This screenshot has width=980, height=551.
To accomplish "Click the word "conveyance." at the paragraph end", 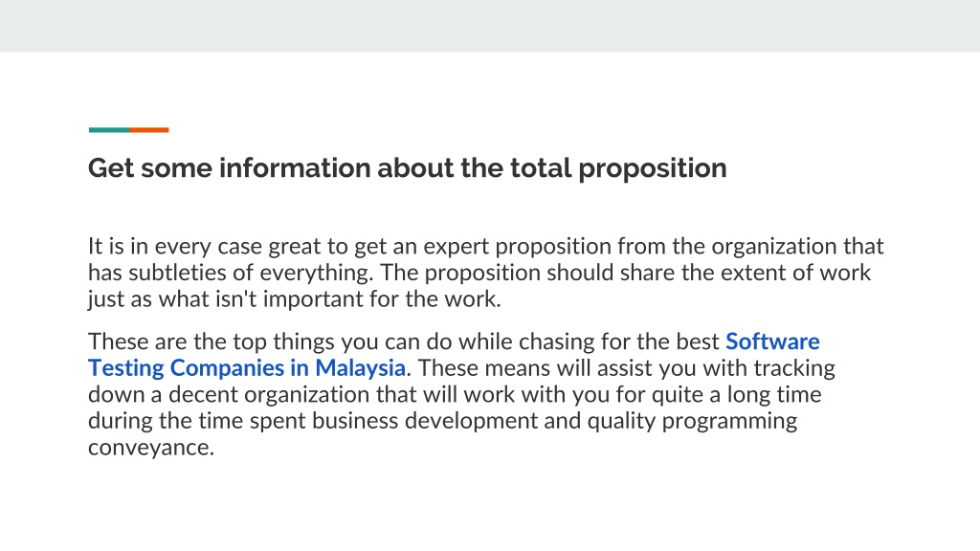I will click(x=151, y=448).
